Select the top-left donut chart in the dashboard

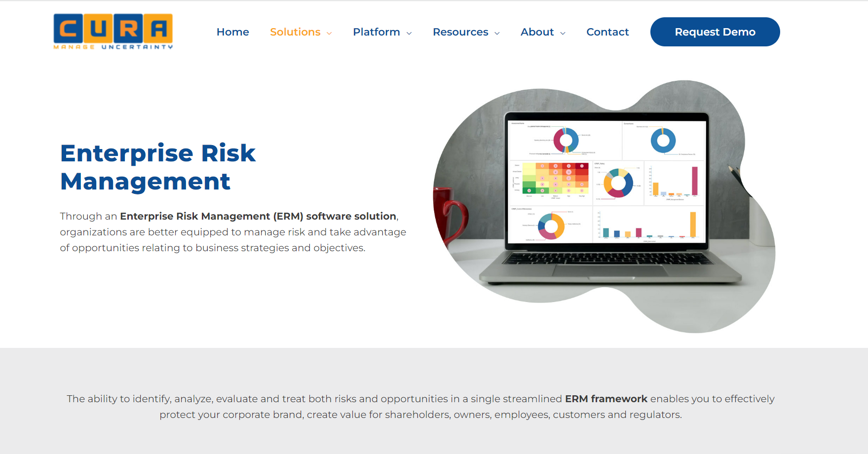click(566, 140)
